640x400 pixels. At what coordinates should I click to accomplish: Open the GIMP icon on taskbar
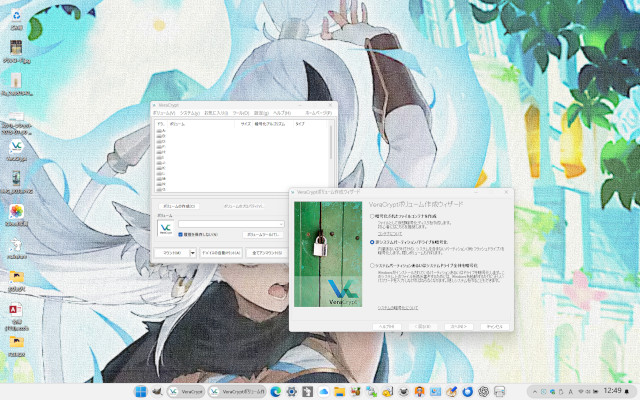pos(157,392)
